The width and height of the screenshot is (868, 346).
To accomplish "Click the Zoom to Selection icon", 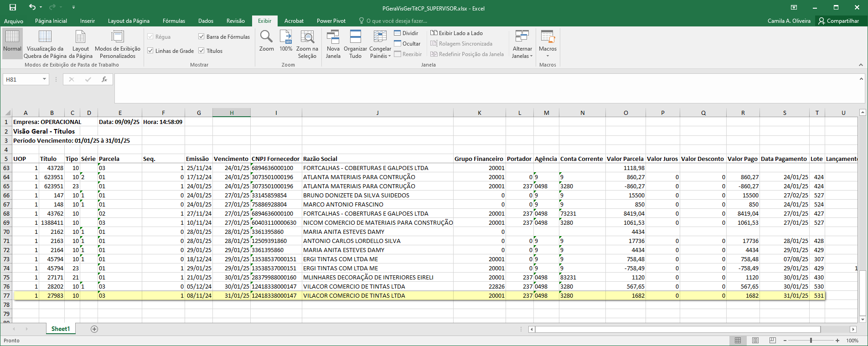I will click(x=307, y=41).
